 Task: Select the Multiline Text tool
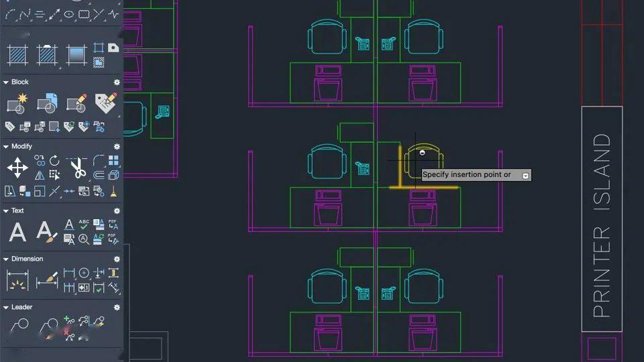[x=17, y=232]
